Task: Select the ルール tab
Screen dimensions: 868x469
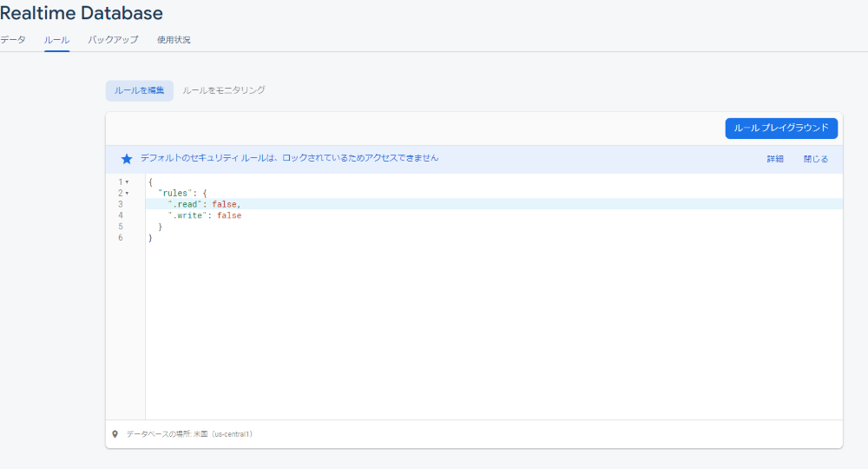Action: tap(56, 40)
